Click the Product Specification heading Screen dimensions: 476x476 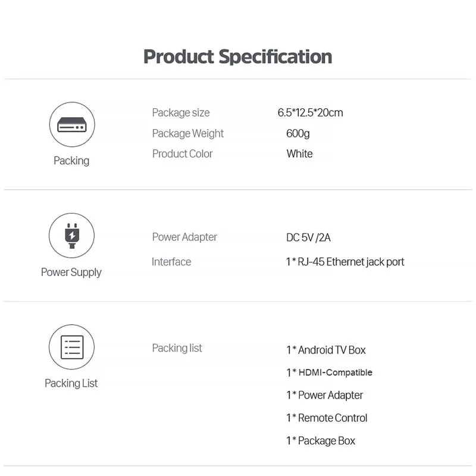(x=237, y=57)
